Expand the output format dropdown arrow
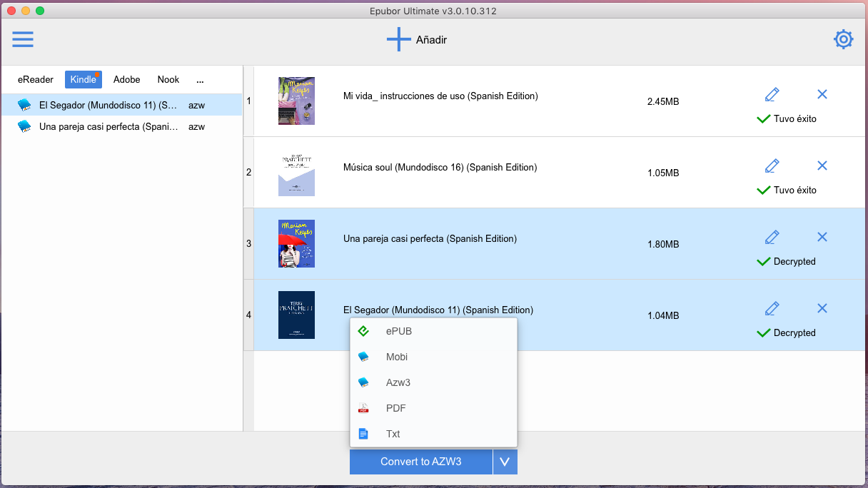 (505, 462)
